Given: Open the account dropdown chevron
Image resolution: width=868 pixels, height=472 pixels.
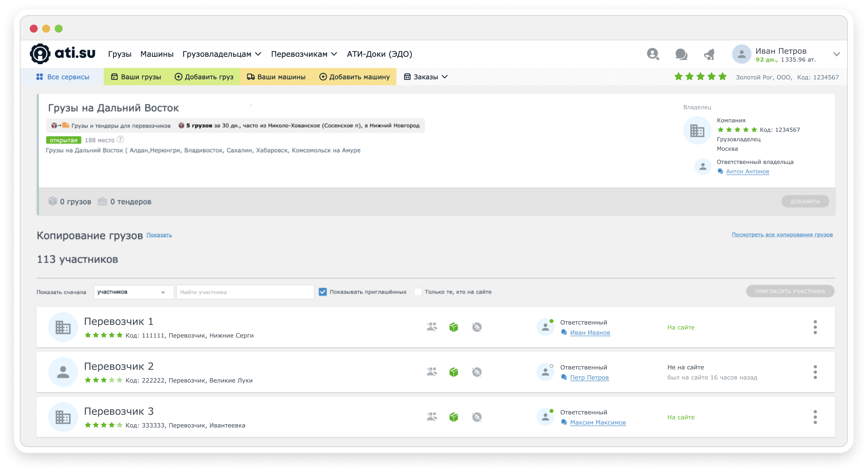Looking at the screenshot, I should point(837,54).
